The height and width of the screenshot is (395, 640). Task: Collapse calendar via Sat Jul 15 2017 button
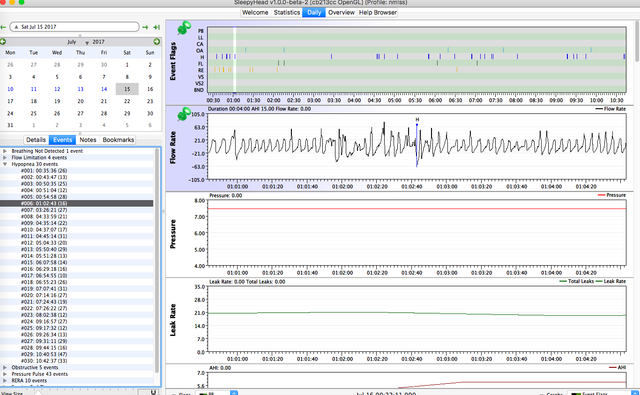click(x=74, y=27)
